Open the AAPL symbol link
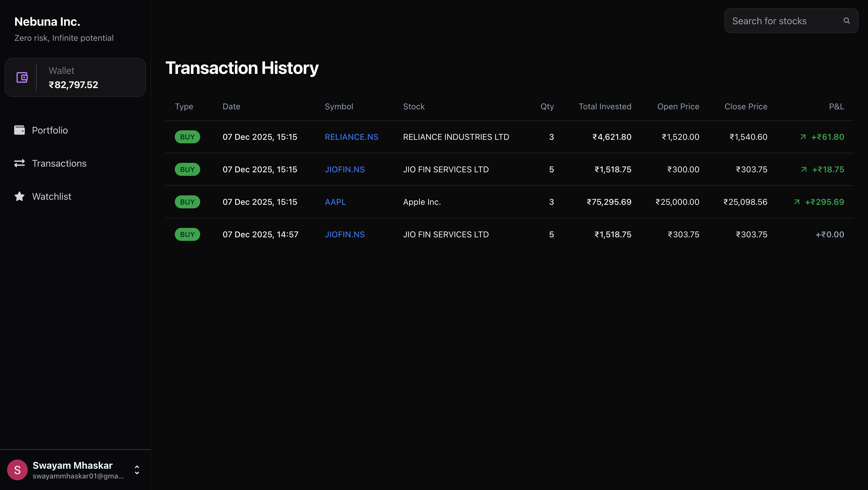Image resolution: width=868 pixels, height=490 pixels. pyautogui.click(x=335, y=202)
